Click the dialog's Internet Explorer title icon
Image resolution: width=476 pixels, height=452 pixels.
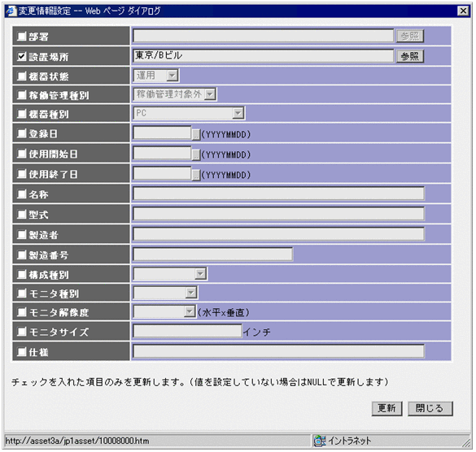pos(11,11)
